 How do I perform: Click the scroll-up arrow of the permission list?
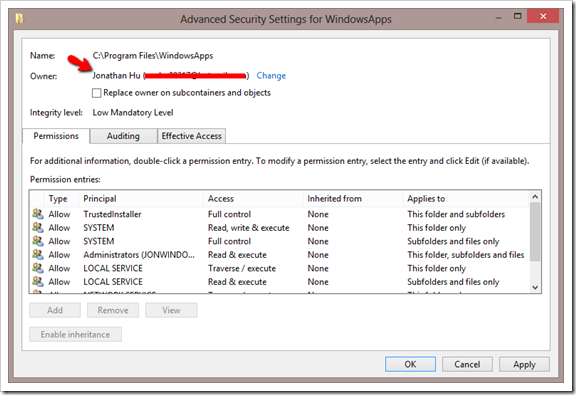click(x=535, y=197)
